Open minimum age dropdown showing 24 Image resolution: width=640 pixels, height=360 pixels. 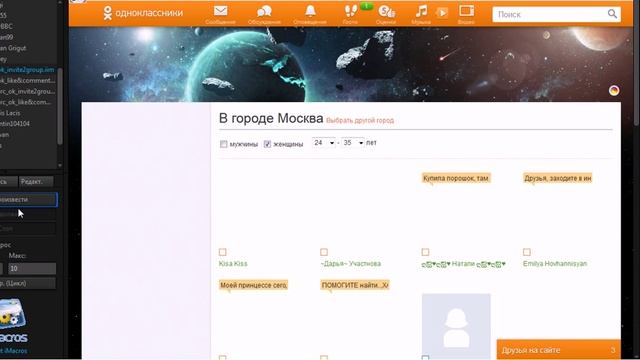pos(324,143)
